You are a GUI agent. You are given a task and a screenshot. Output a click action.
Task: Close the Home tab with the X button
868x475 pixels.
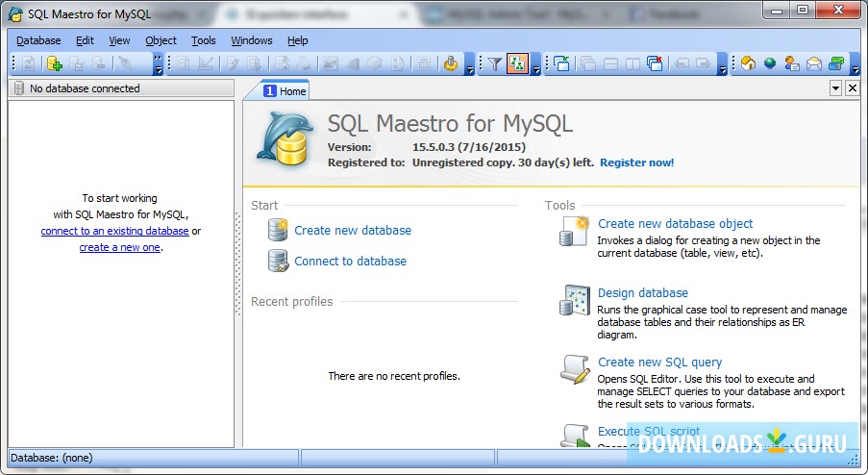(853, 88)
